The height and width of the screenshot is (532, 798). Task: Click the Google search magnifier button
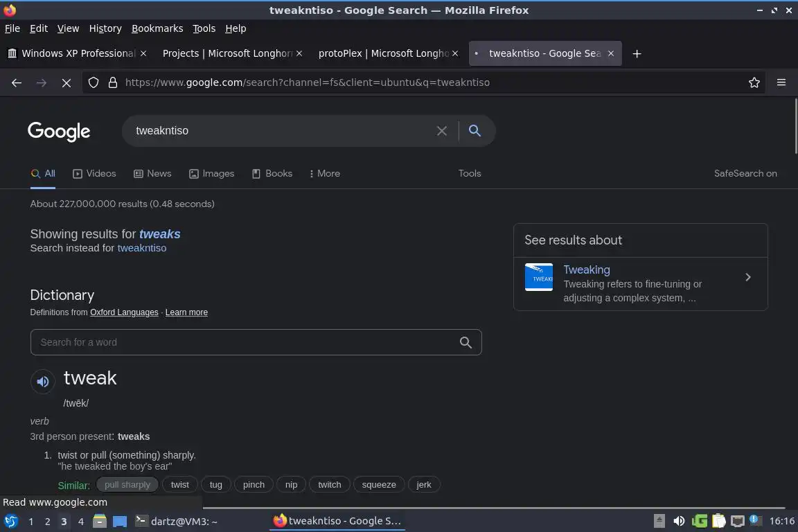475,131
